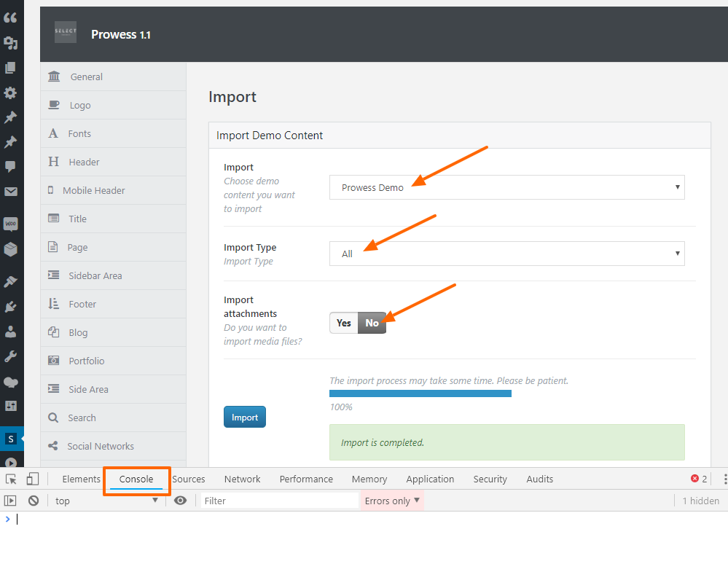This screenshot has height=572, width=728.
Task: Click the Footer sort icon
Action: click(54, 304)
